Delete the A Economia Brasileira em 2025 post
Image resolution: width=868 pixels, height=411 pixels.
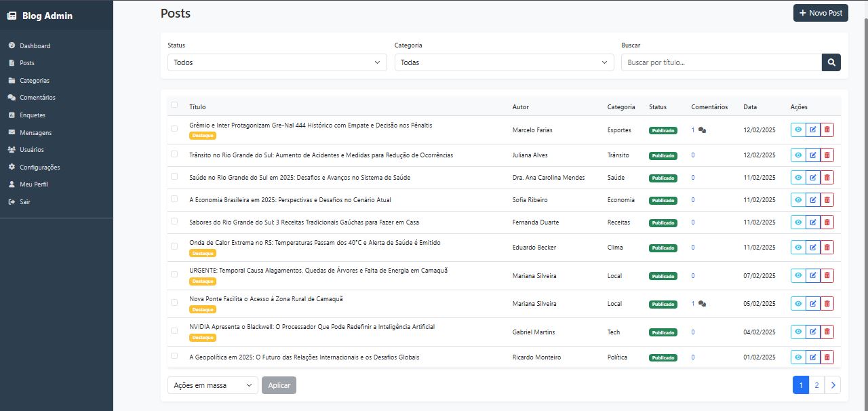click(x=827, y=200)
